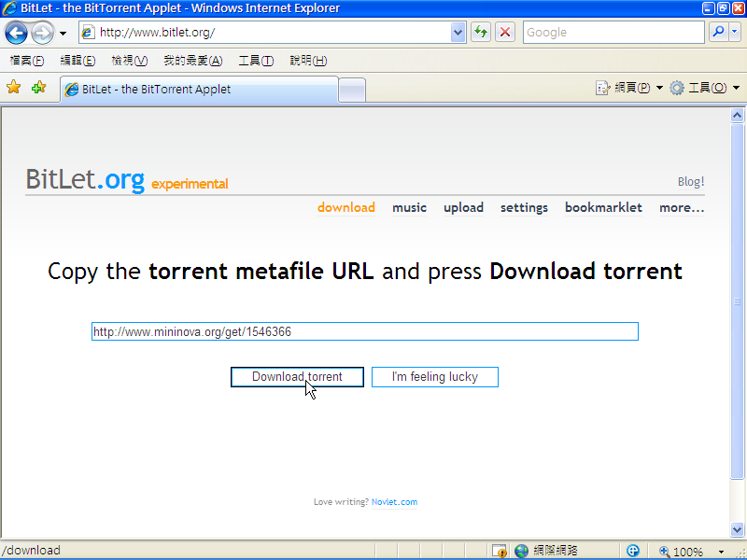Open the music section link
The image size is (747, 560).
pos(409,207)
